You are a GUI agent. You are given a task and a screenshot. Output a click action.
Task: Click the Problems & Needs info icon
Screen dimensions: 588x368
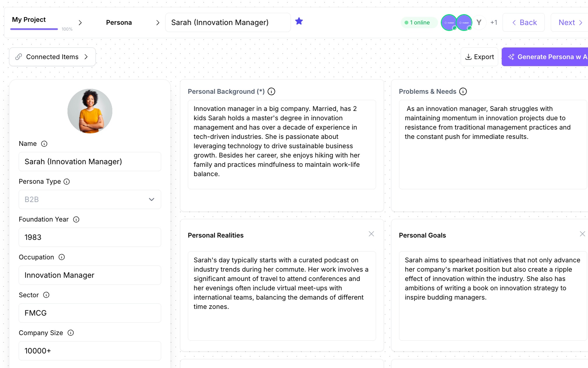point(463,92)
